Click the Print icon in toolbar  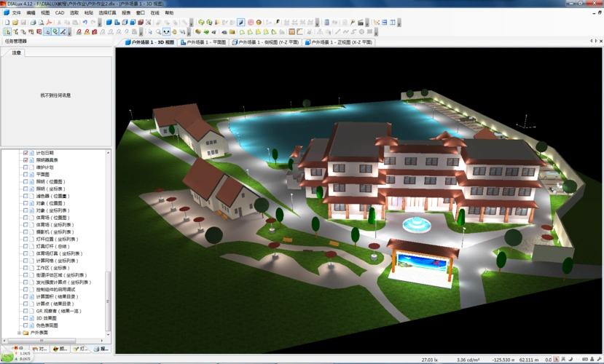click(33, 23)
